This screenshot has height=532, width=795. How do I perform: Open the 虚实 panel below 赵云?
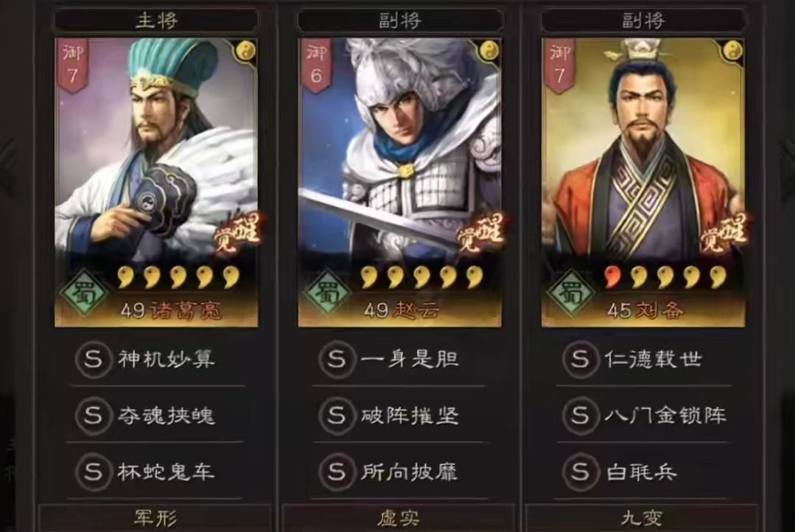tap(399, 518)
